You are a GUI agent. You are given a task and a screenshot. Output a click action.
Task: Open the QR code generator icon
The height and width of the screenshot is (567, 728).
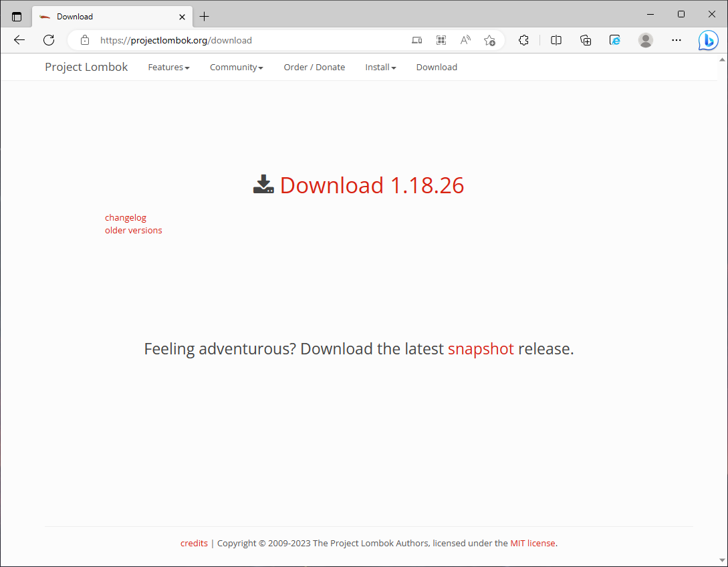tap(441, 40)
